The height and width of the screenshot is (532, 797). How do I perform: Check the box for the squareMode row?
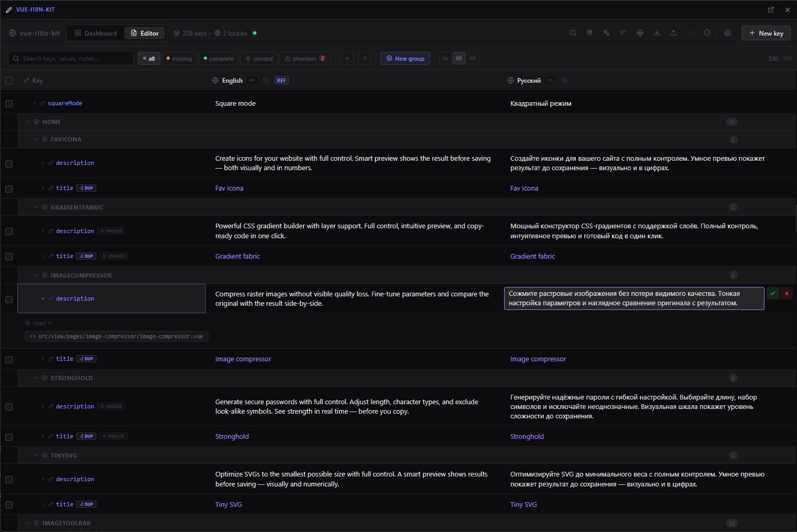9,104
